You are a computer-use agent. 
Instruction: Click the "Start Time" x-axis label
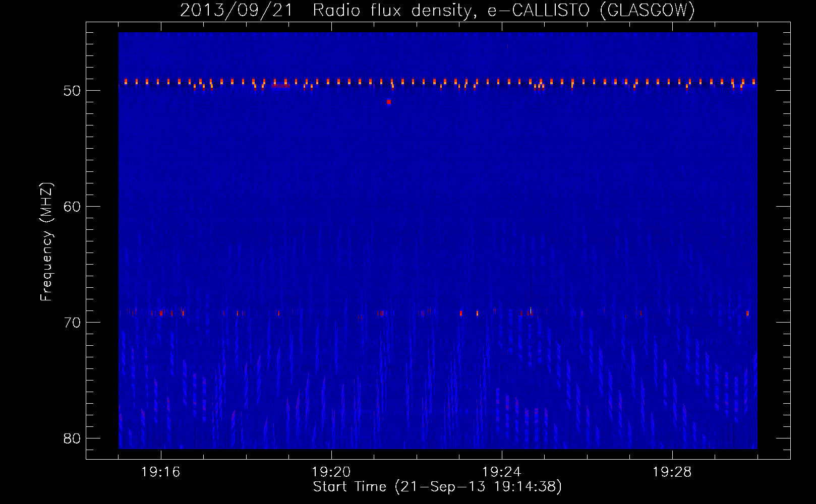(x=349, y=487)
